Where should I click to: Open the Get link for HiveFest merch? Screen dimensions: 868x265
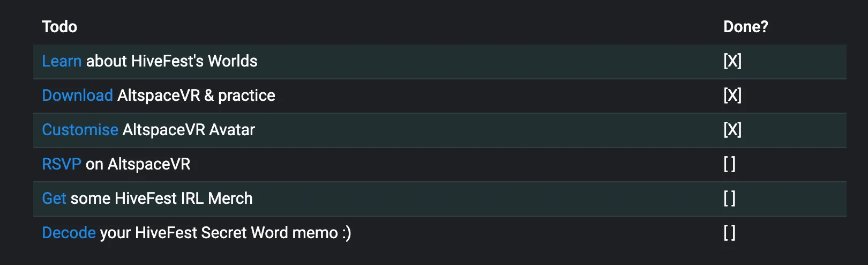[x=54, y=198]
